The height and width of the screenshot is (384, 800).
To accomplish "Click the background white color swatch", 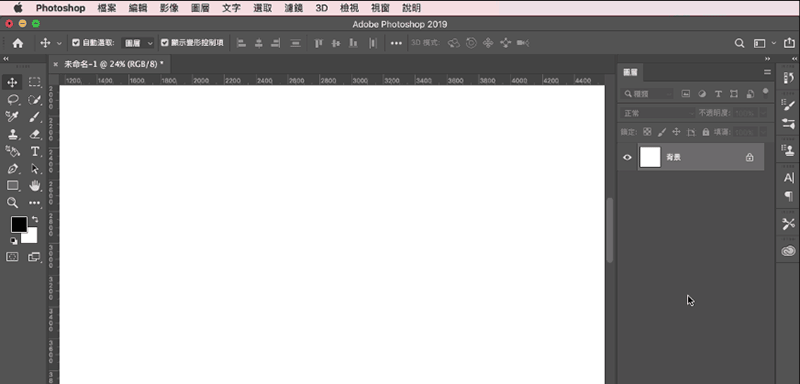I will [32, 238].
